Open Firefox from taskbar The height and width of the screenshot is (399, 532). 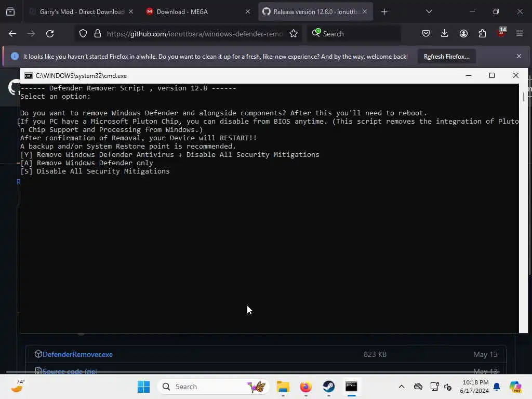tap(305, 387)
